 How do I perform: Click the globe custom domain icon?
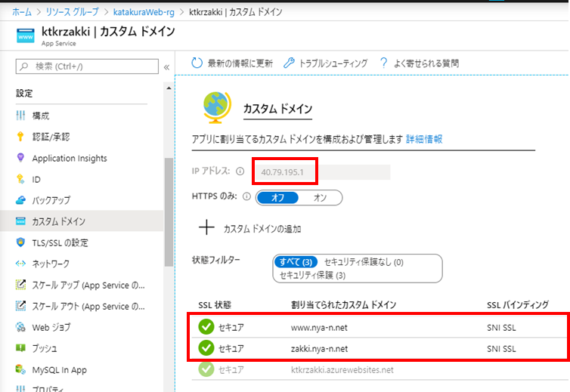click(x=217, y=107)
